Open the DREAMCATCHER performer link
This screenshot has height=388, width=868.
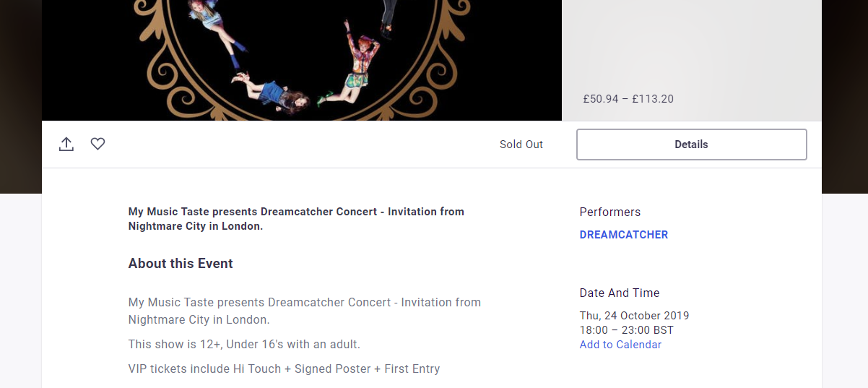click(x=624, y=235)
